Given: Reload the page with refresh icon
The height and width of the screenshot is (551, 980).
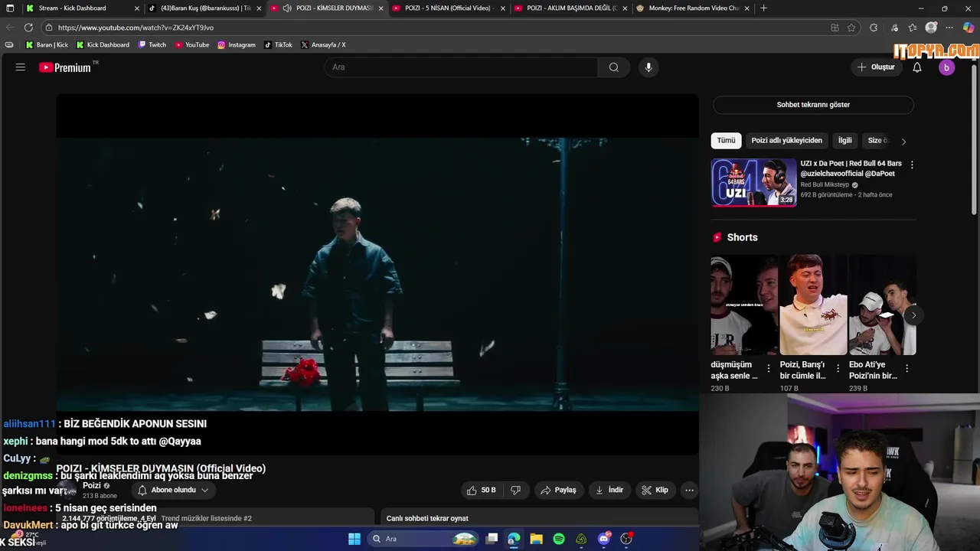Looking at the screenshot, I should point(28,28).
